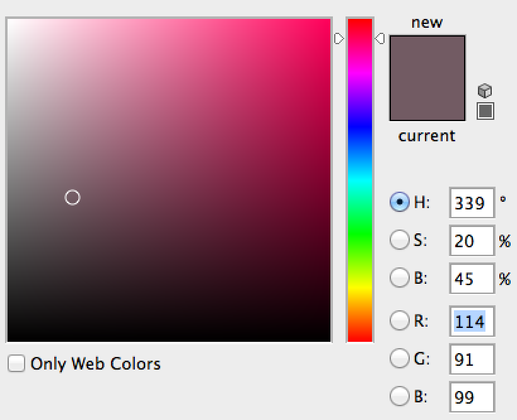Image resolution: width=517 pixels, height=420 pixels.
Task: Click the brightness field showing 45
Action: [471, 279]
